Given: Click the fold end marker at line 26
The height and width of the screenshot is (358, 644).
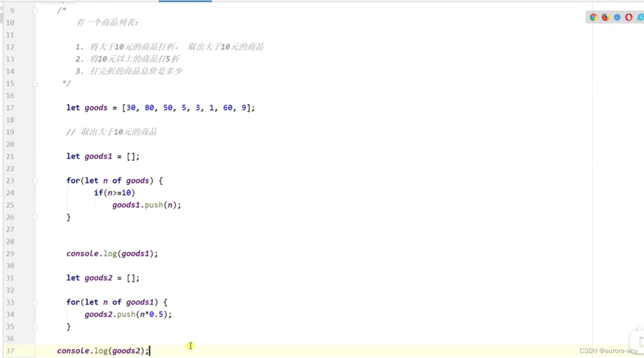Looking at the screenshot, I should [x=35, y=217].
